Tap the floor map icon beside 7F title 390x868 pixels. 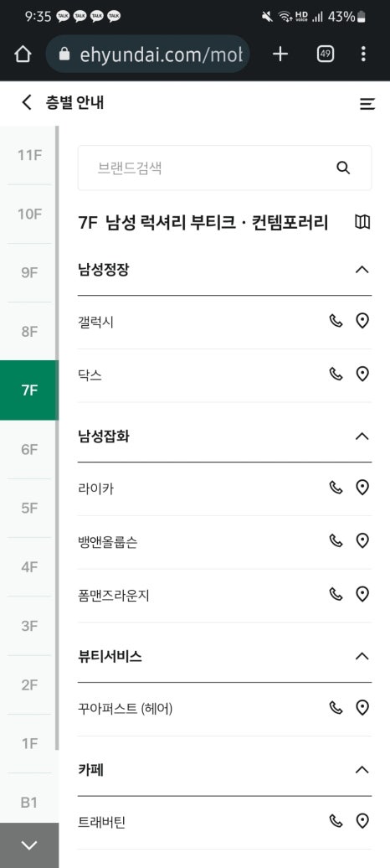pos(362,223)
